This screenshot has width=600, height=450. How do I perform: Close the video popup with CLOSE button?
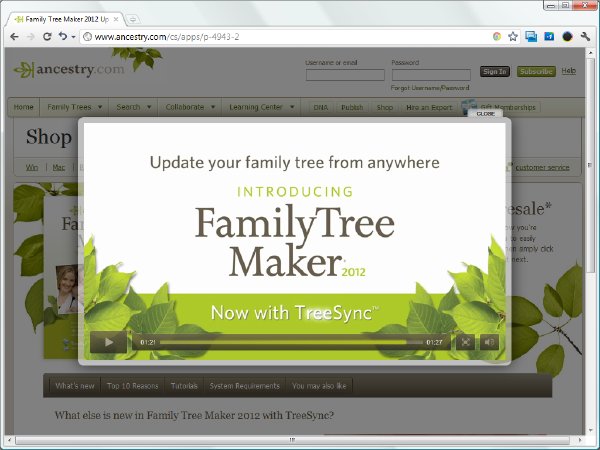coord(486,114)
